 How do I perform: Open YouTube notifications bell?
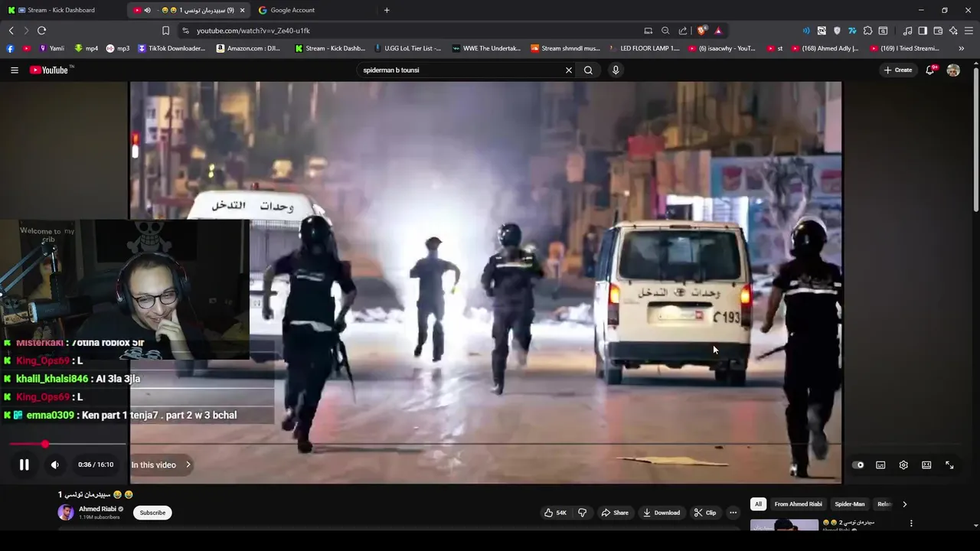(930, 70)
